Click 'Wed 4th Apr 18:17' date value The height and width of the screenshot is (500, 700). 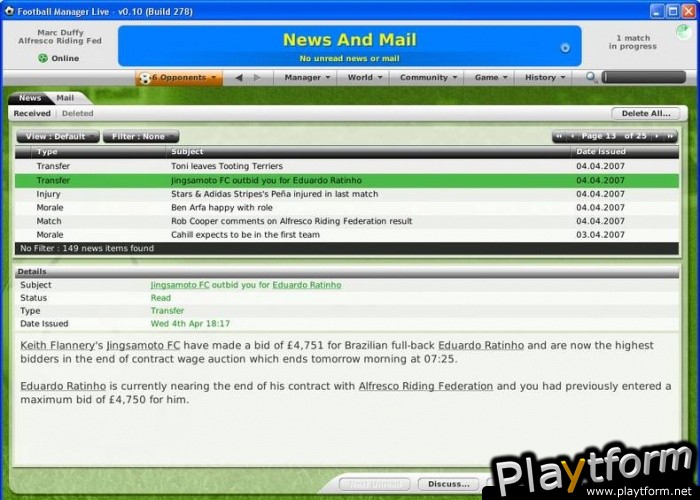(190, 324)
